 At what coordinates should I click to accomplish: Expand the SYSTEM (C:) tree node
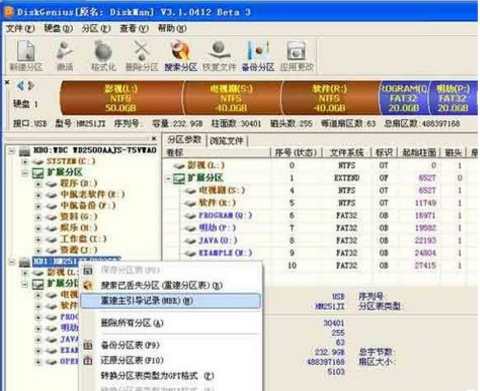tap(25, 162)
